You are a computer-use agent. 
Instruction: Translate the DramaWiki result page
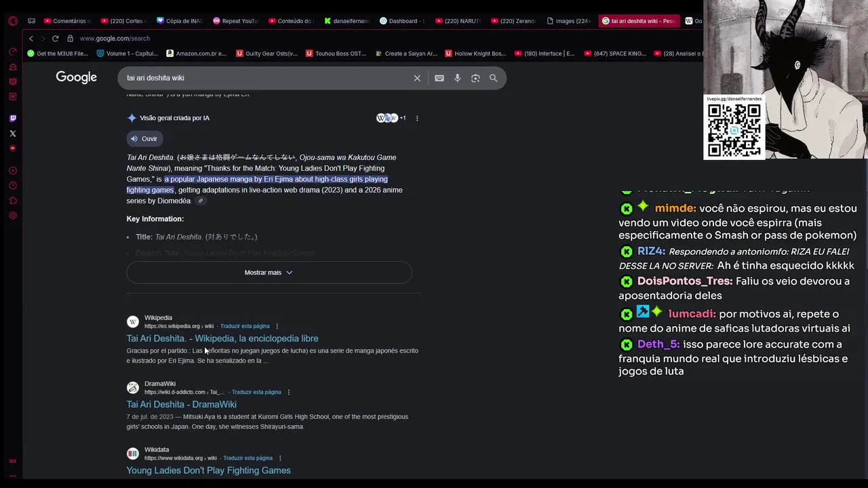point(256,392)
